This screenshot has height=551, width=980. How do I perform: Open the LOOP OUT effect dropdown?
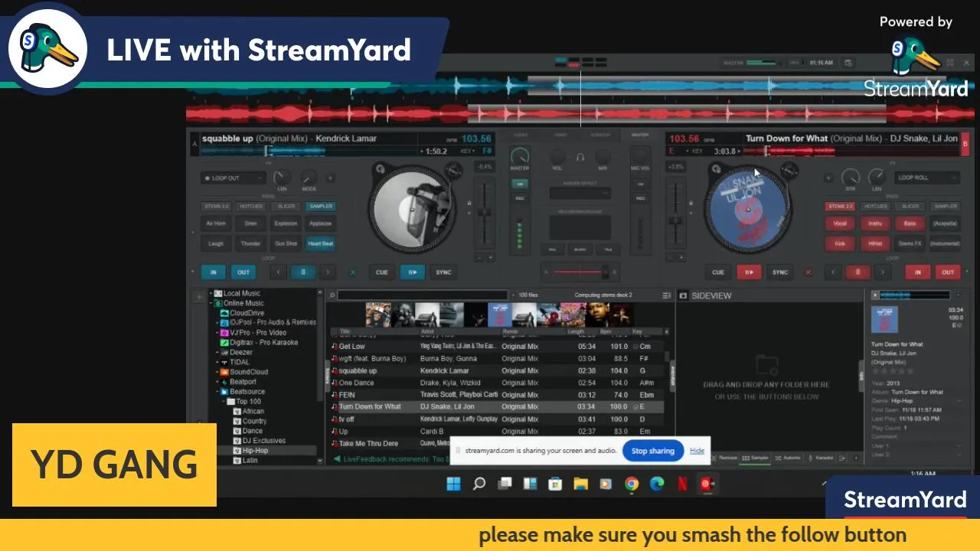[234, 178]
